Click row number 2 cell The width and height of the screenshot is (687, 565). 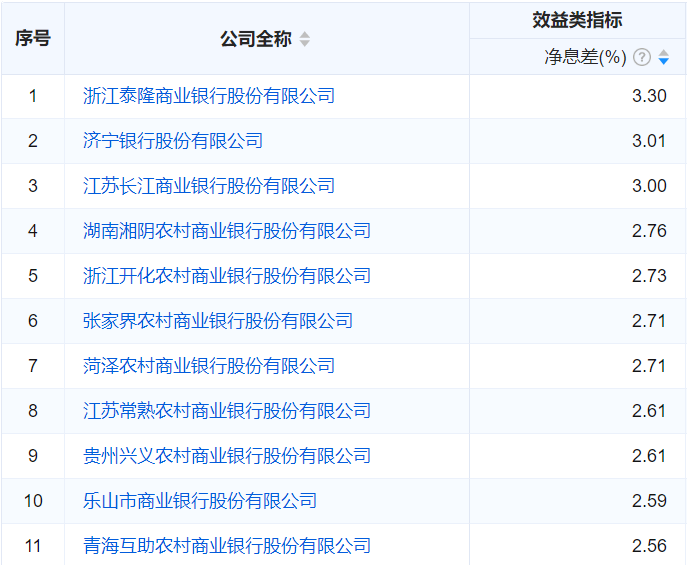click(x=33, y=141)
